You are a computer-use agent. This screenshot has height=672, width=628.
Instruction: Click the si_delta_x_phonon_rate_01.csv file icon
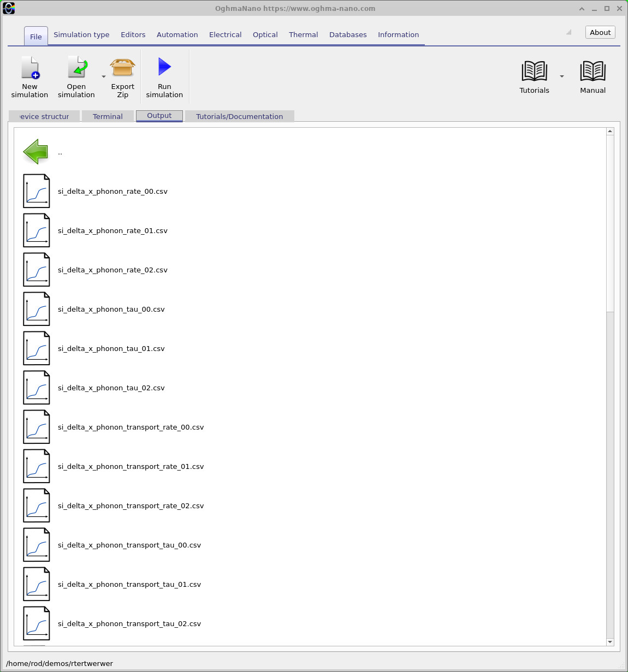click(x=37, y=230)
